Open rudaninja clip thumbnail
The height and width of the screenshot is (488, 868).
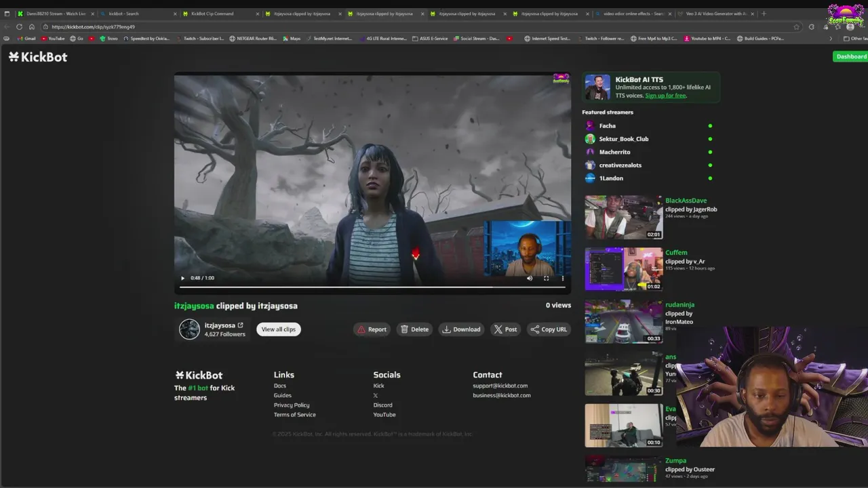pos(623,321)
